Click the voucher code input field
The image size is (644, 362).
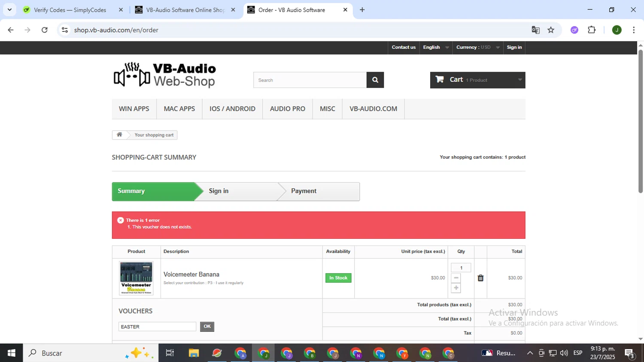tap(157, 327)
